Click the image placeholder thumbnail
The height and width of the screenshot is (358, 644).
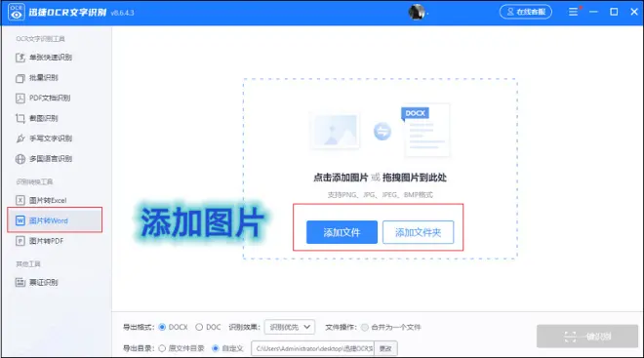tap(336, 131)
